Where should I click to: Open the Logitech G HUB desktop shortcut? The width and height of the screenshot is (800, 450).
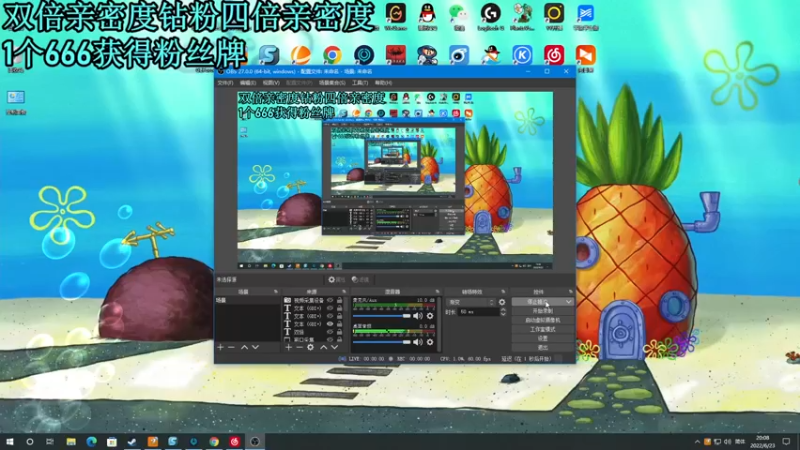tap(490, 14)
